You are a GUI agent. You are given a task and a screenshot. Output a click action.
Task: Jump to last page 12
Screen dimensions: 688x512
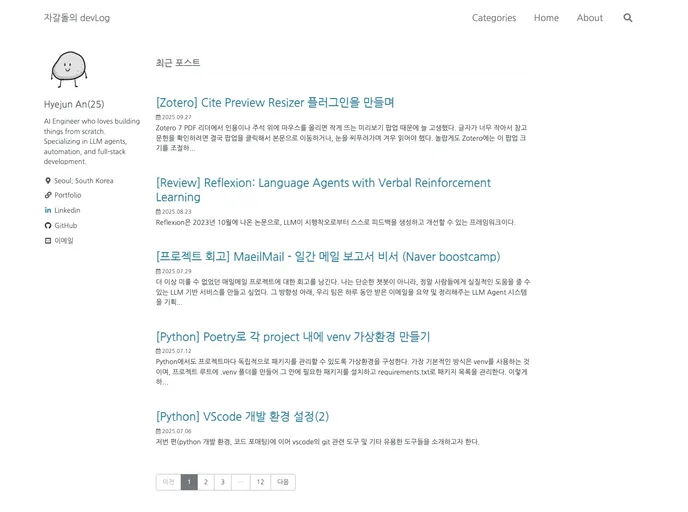(260, 482)
